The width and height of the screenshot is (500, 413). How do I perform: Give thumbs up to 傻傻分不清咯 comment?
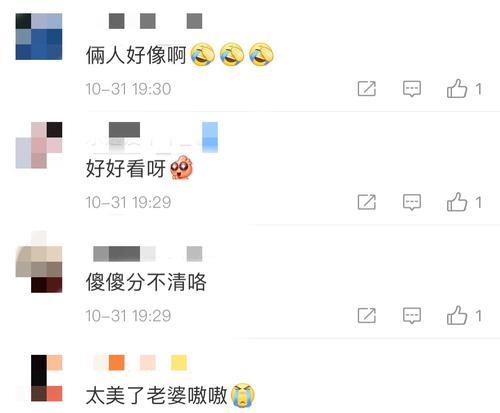457,315
